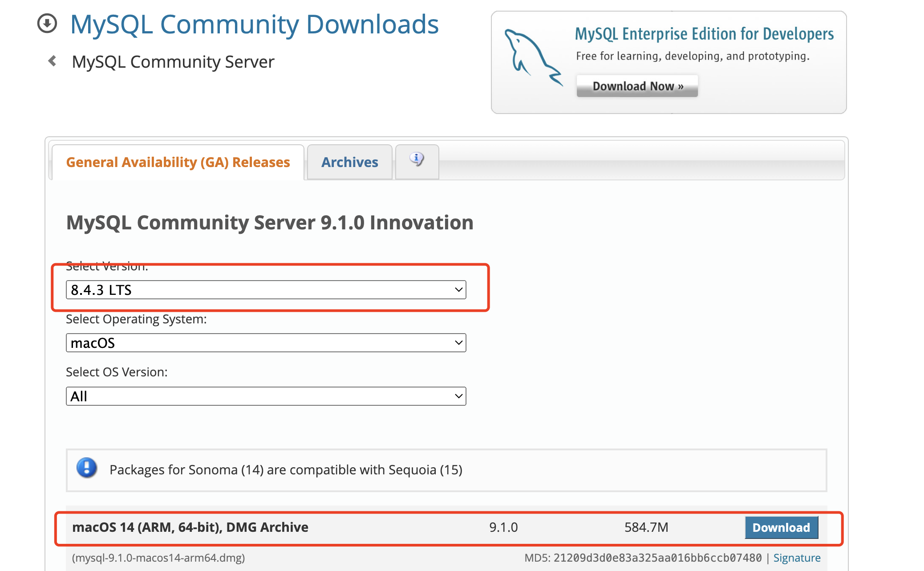Click the MySQL dolphin logo in the banner

(533, 57)
